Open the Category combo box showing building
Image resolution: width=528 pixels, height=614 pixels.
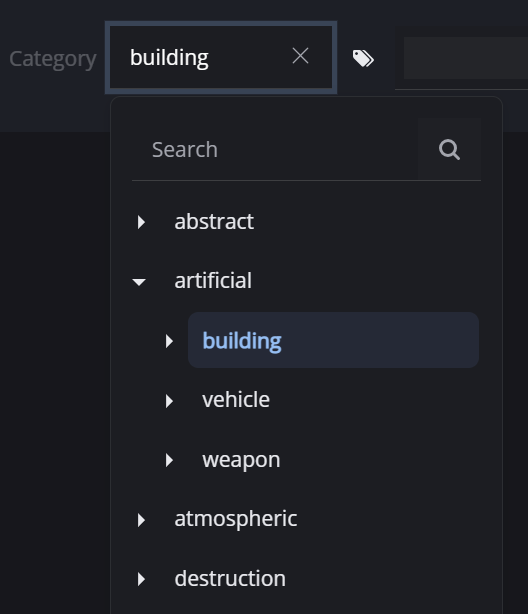pos(221,58)
